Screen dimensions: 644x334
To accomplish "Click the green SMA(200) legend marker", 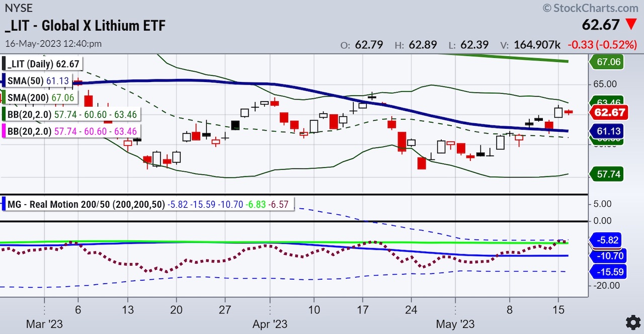I will (5, 97).
